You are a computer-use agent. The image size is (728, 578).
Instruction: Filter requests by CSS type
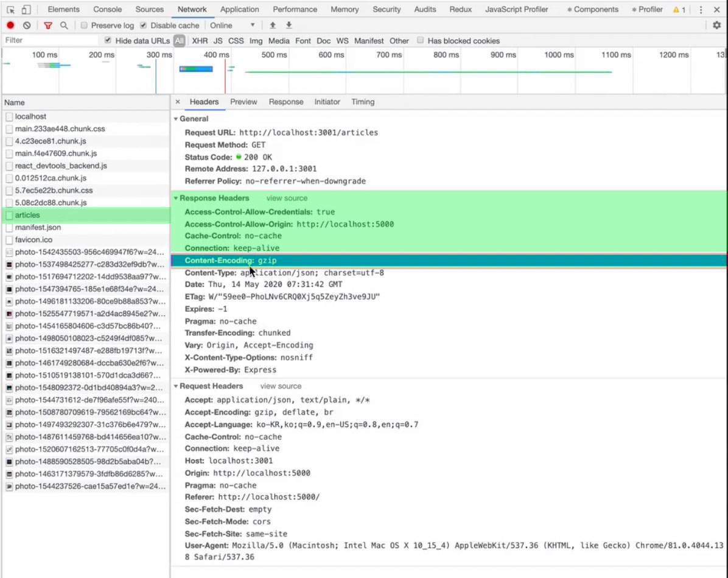pyautogui.click(x=236, y=41)
